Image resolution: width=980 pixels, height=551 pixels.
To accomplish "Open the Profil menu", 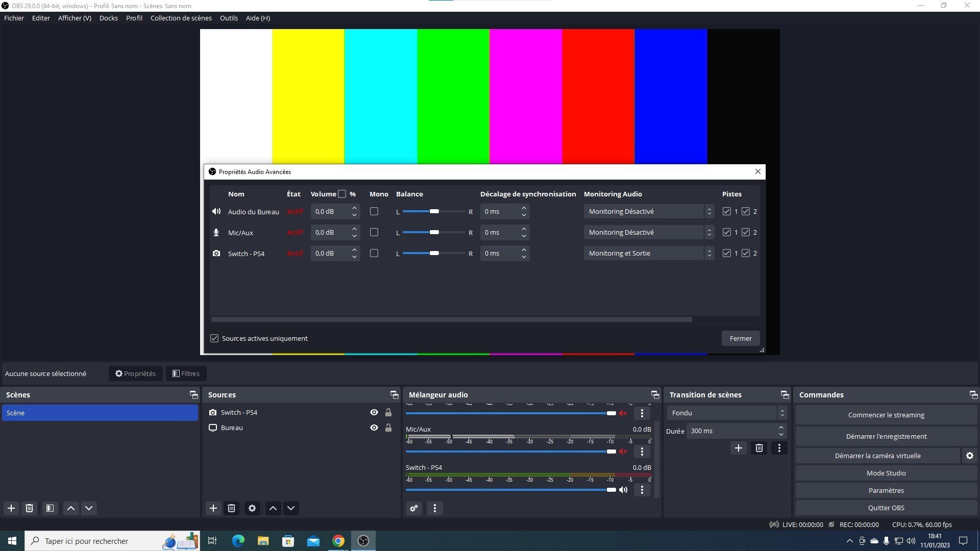I will (134, 18).
